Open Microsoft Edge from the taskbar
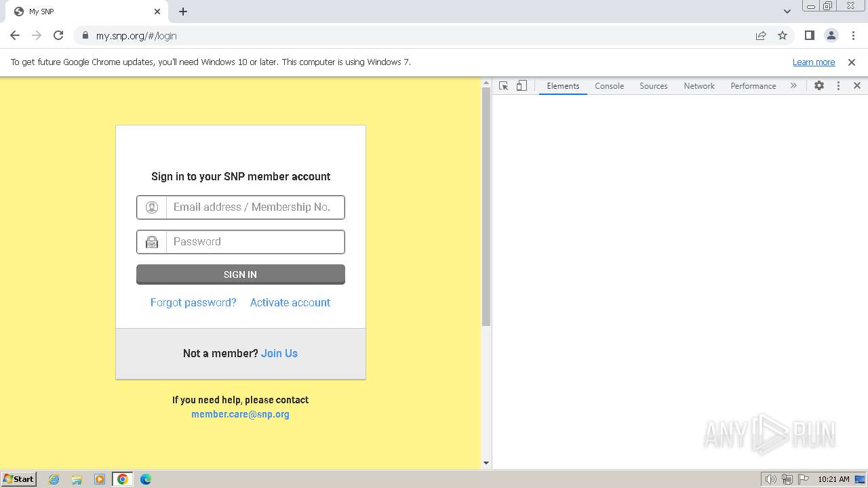 point(146,479)
